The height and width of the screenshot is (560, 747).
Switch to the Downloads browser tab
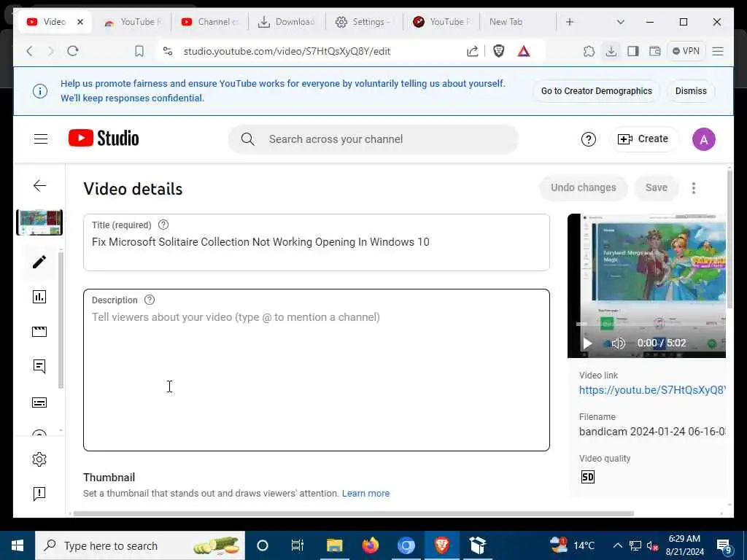coord(287,22)
